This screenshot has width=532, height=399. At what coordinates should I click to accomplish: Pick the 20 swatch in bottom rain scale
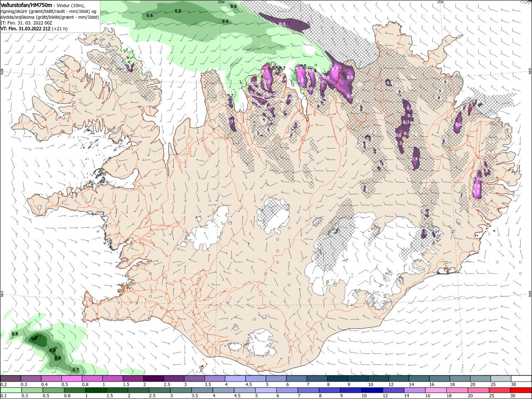pyautogui.click(x=479, y=390)
